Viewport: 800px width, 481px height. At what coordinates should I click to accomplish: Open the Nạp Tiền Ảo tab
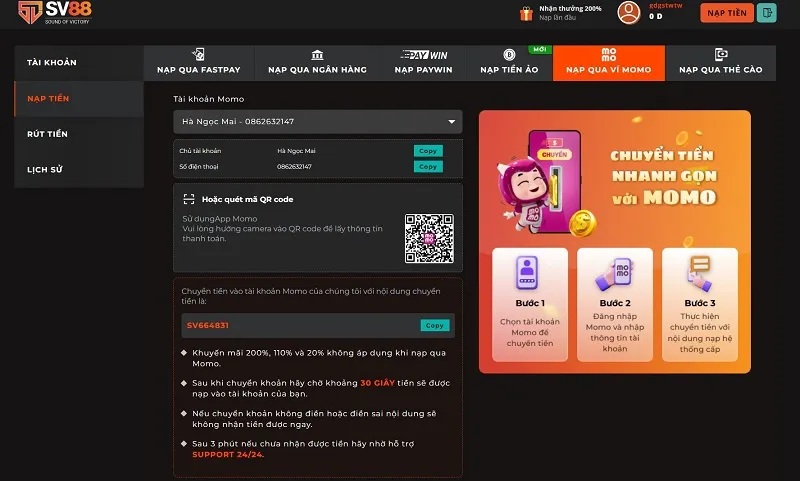(x=508, y=62)
